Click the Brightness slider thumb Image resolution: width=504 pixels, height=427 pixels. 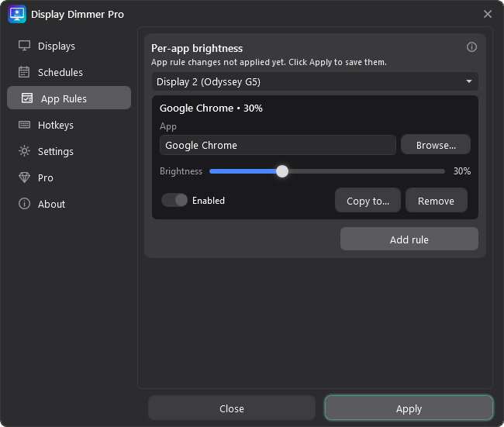point(282,171)
